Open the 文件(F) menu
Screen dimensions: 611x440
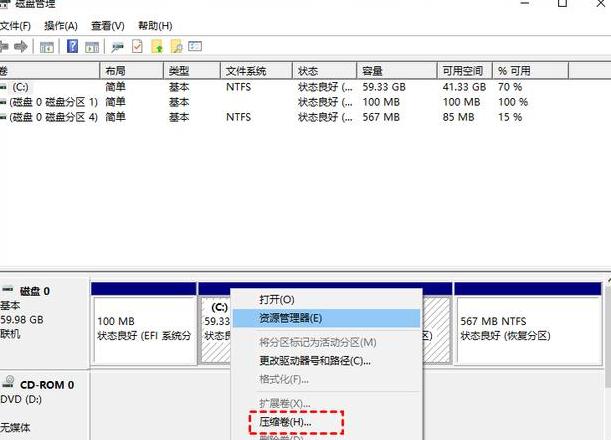coord(15,26)
